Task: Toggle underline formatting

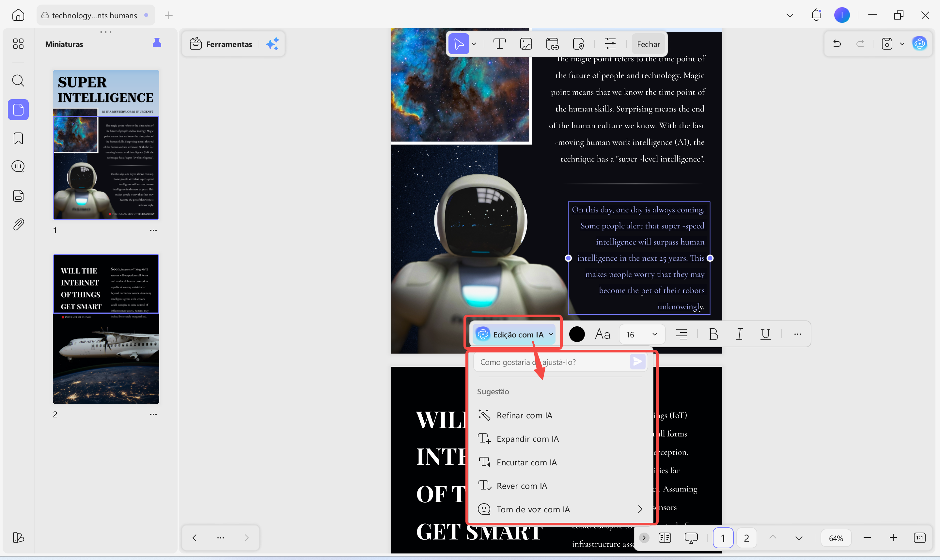Action: pyautogui.click(x=765, y=334)
